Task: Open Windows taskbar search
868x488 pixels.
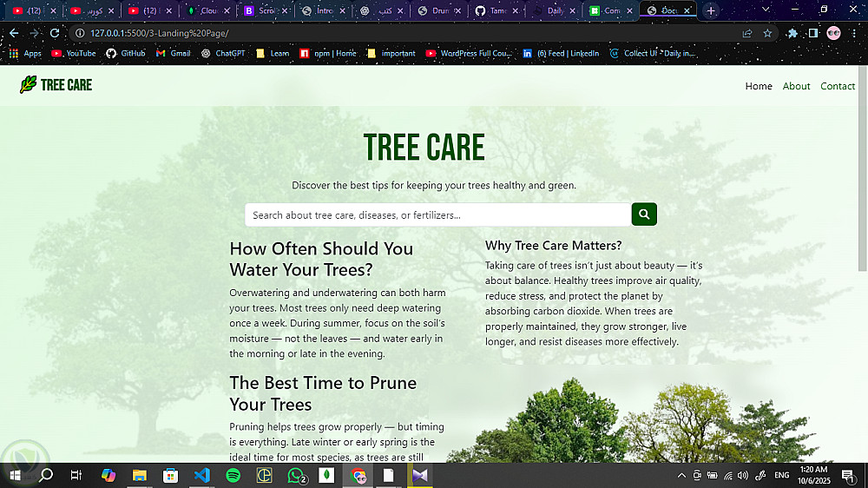Action: point(47,475)
